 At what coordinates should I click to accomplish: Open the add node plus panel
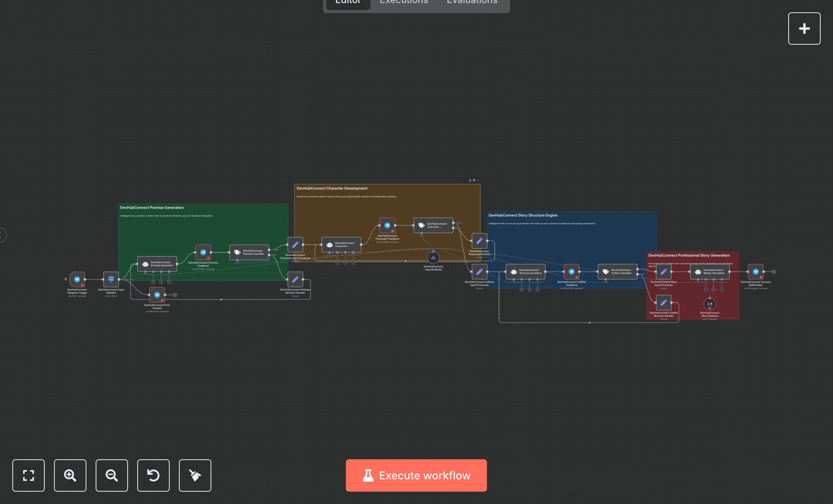[x=804, y=29]
